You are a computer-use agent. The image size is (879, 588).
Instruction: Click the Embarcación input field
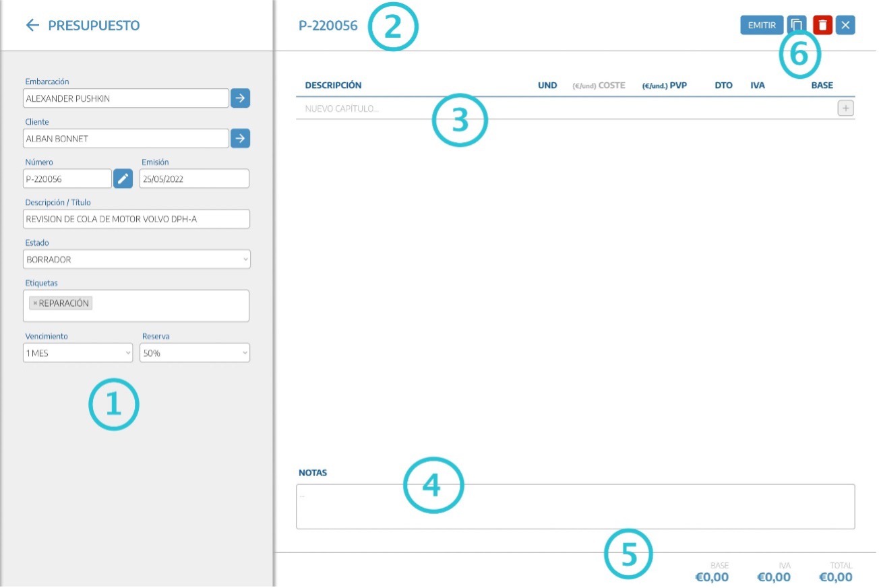[125, 98]
